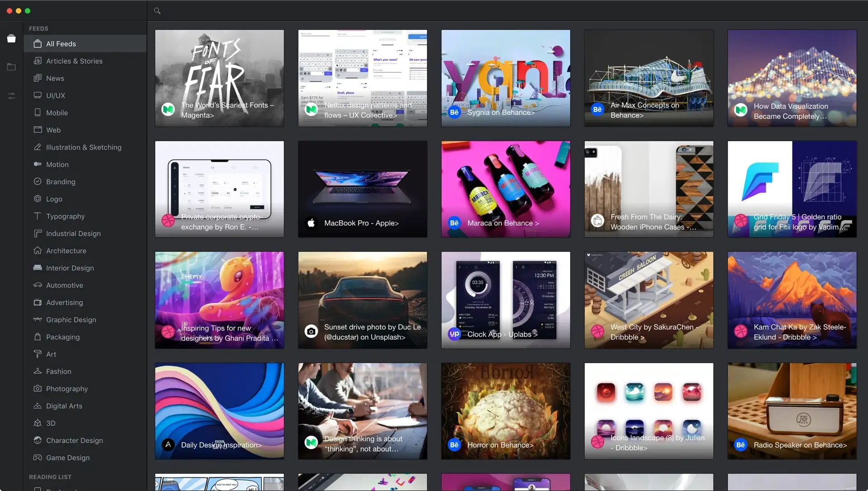
Task: Select the Game Design feed
Action: [x=67, y=458]
